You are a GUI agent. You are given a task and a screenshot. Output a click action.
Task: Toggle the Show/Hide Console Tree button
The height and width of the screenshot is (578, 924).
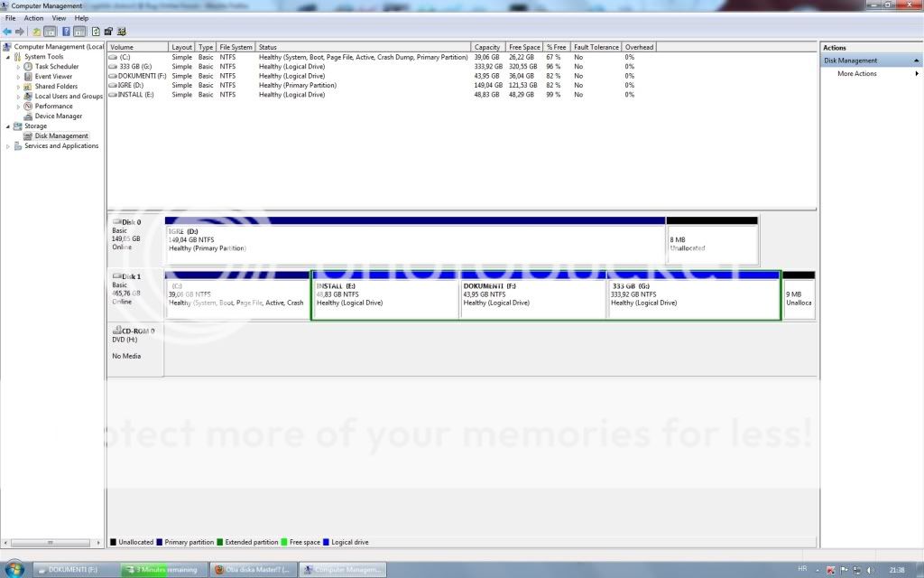click(51, 32)
